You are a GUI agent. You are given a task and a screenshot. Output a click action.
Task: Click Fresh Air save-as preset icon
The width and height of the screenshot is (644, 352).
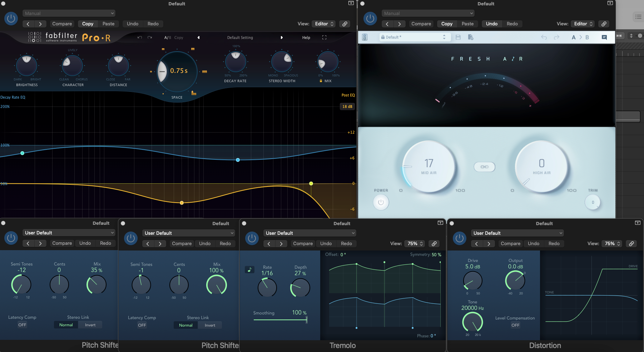470,37
